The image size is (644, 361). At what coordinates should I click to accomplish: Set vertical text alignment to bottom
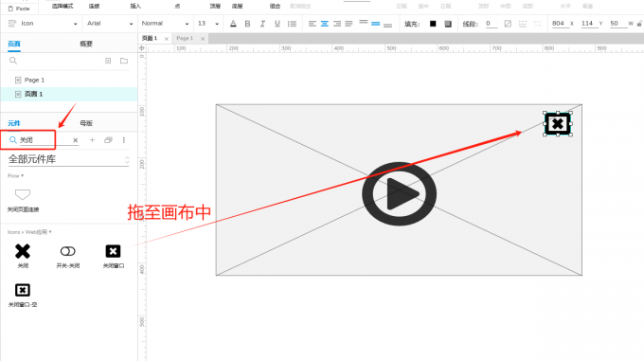(x=387, y=25)
